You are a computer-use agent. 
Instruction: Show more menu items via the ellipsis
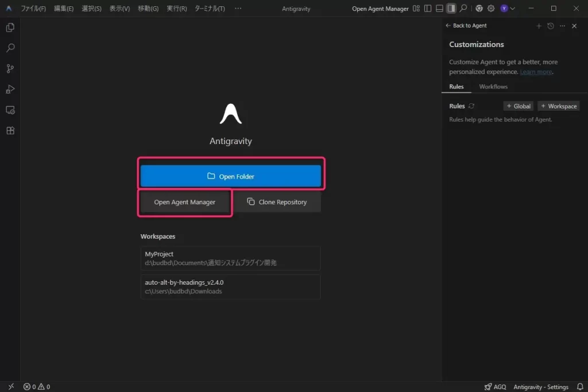[238, 8]
